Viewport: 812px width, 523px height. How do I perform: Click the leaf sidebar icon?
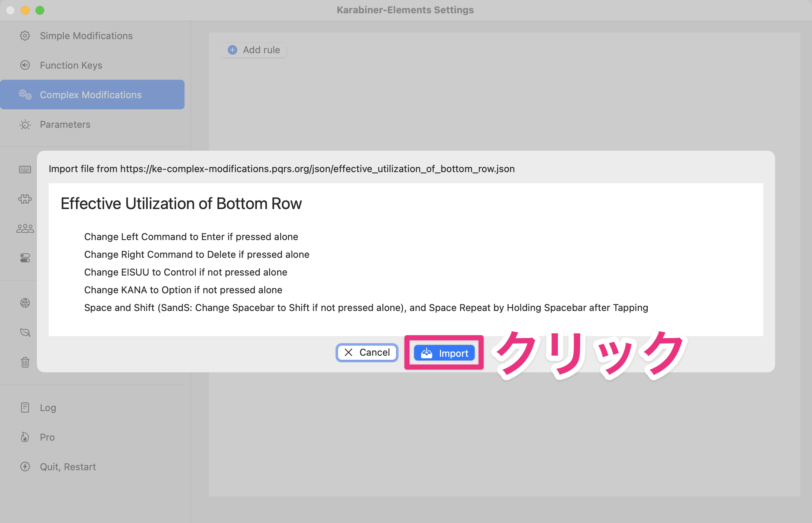(x=25, y=332)
